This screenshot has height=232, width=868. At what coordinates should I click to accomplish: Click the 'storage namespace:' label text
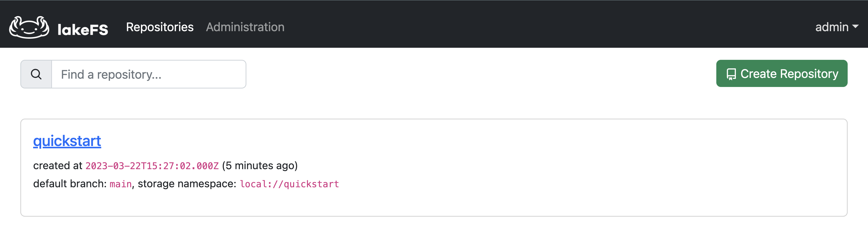click(x=187, y=184)
